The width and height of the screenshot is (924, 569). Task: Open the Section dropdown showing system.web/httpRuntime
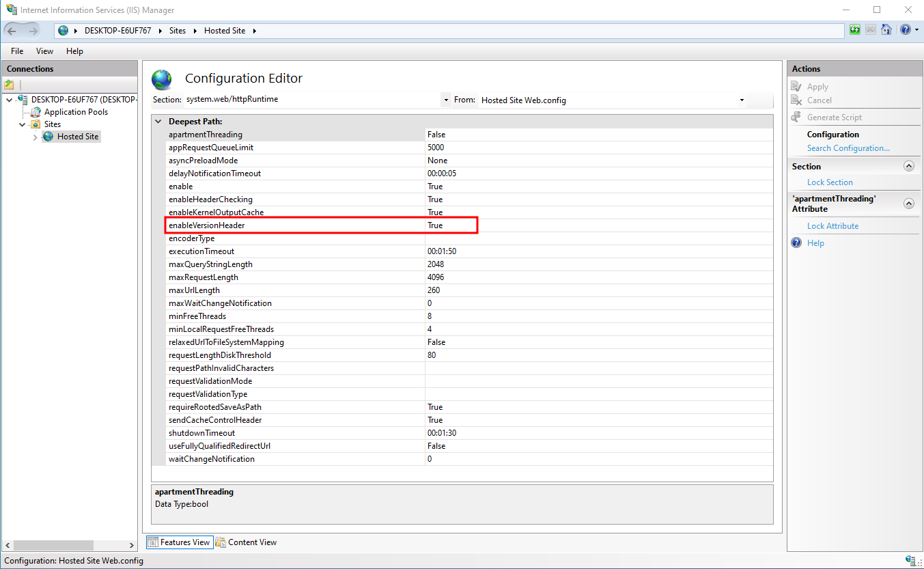[445, 100]
